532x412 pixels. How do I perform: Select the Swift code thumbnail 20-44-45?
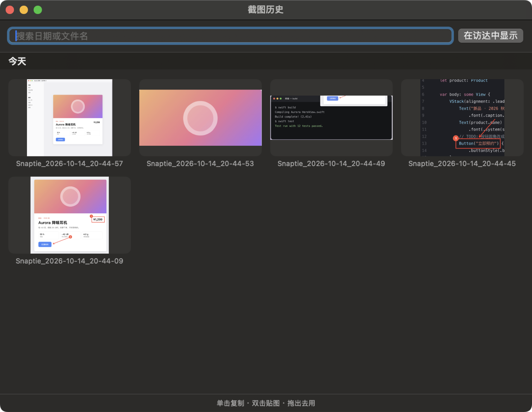462,117
